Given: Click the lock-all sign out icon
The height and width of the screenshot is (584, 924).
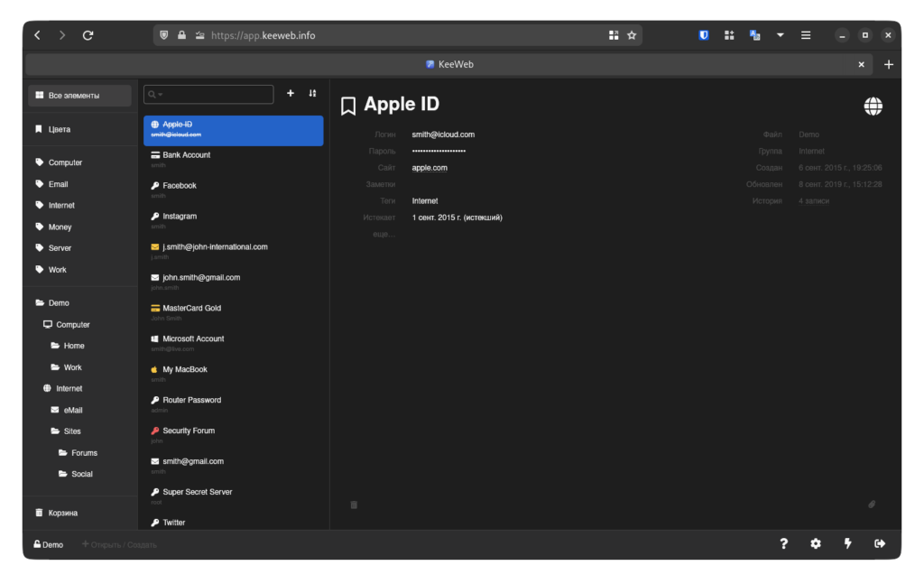Looking at the screenshot, I should pos(880,543).
